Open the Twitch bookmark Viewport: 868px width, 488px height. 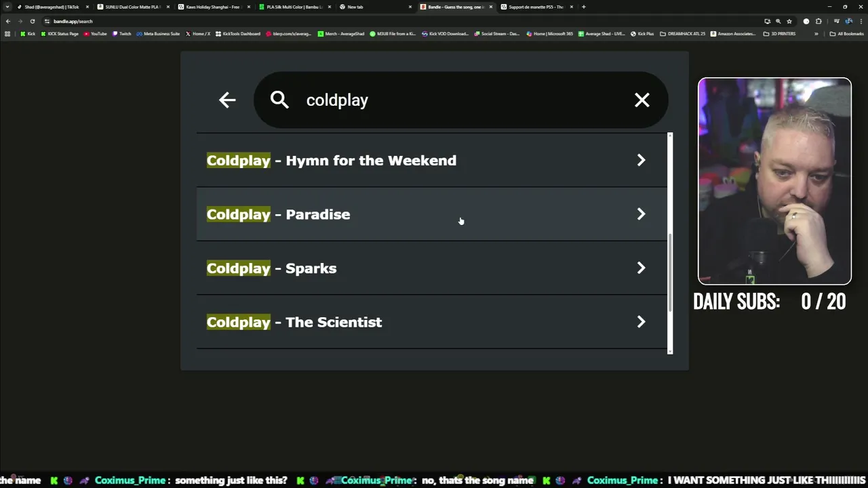pyautogui.click(x=122, y=34)
